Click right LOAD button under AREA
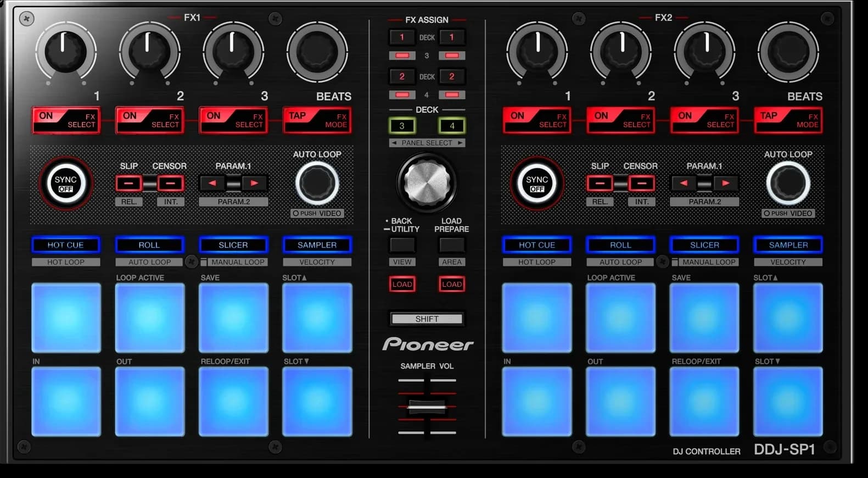The image size is (868, 478). click(452, 284)
